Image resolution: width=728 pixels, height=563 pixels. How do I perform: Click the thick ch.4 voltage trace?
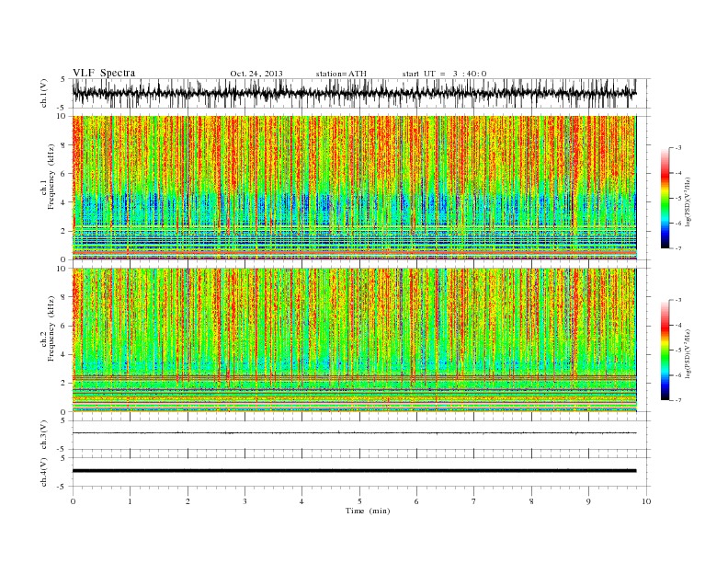(354, 471)
